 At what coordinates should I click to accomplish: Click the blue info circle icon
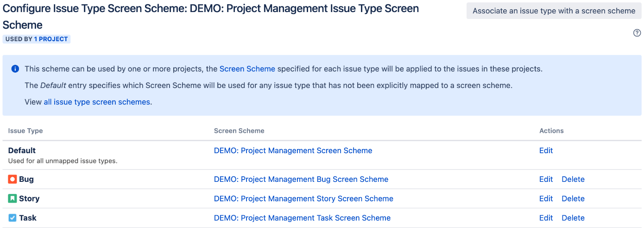[15, 69]
